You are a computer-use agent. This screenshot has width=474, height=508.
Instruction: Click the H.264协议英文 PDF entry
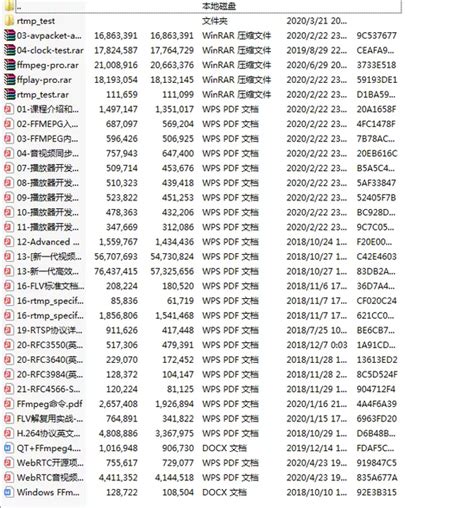48,433
